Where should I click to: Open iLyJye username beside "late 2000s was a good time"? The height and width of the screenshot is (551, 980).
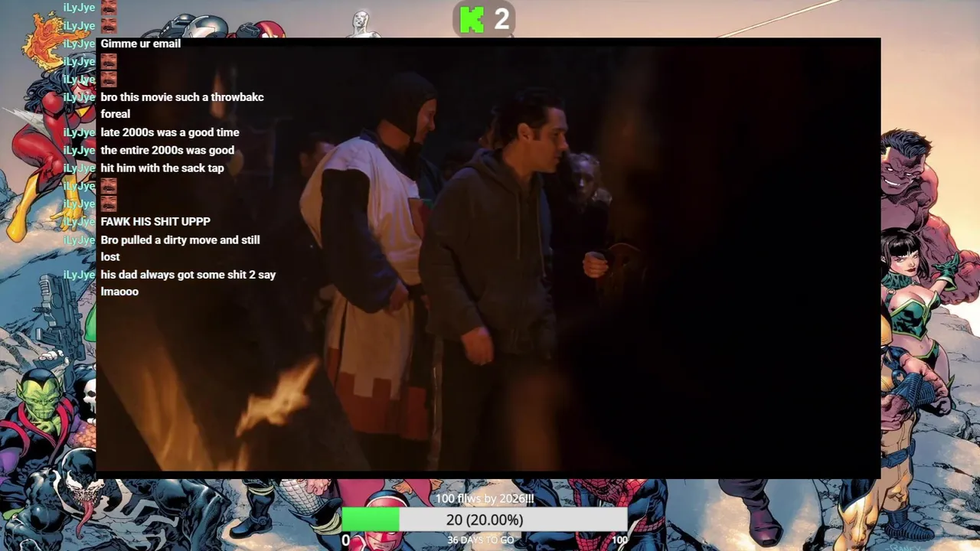(x=79, y=132)
